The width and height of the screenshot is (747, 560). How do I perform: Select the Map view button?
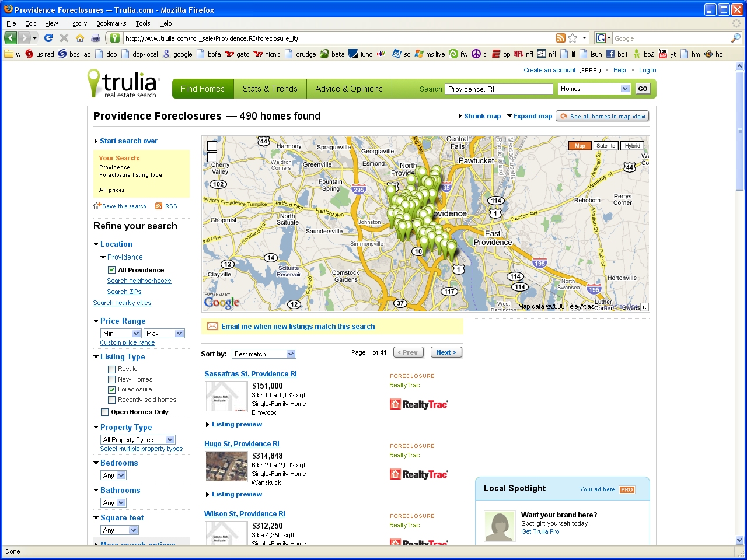coord(580,146)
